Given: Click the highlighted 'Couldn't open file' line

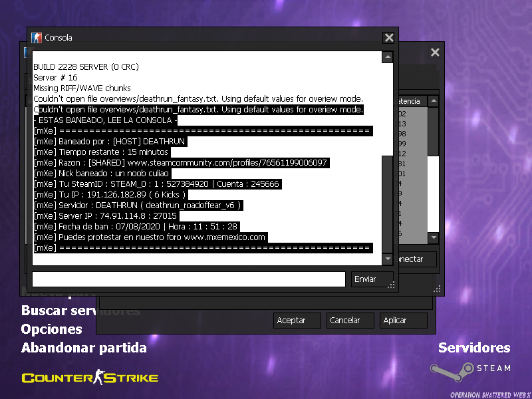Looking at the screenshot, I should pyautogui.click(x=198, y=110).
